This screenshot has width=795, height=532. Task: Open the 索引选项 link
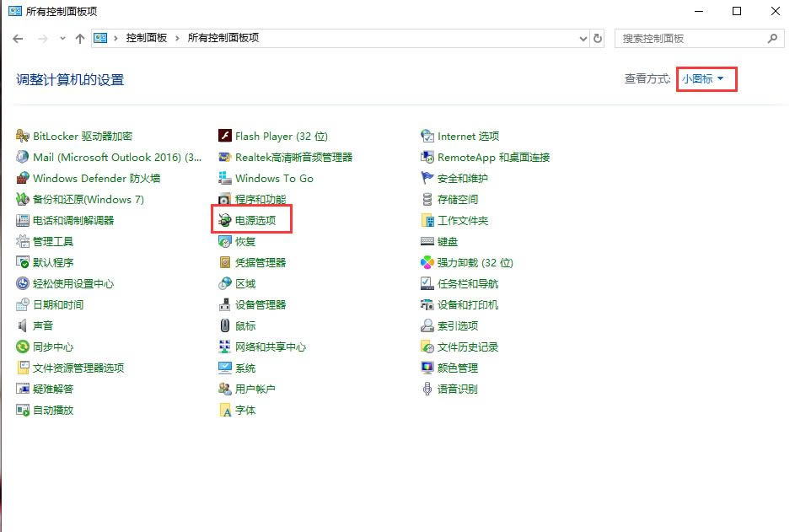(458, 325)
